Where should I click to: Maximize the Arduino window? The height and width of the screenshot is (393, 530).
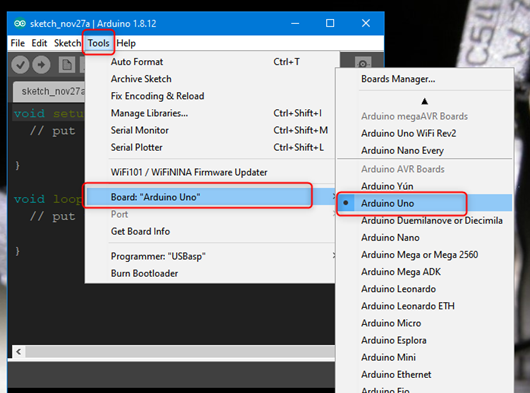[330, 23]
